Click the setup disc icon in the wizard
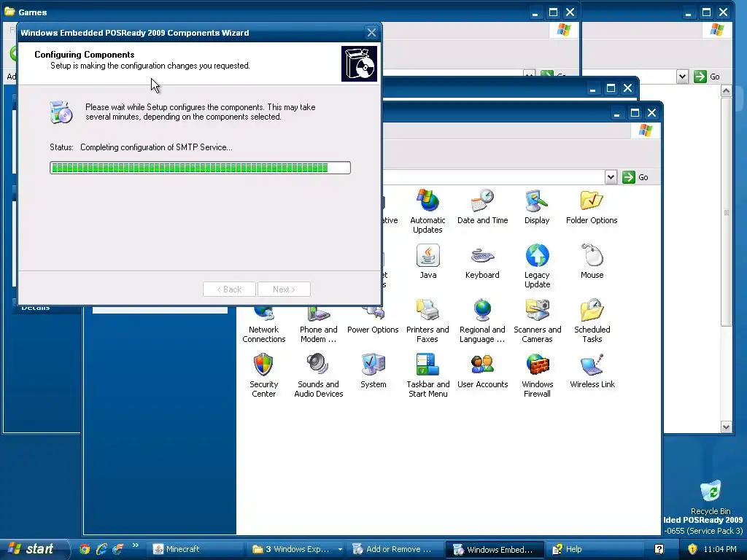Screen dimensions: 747x560 61,112
